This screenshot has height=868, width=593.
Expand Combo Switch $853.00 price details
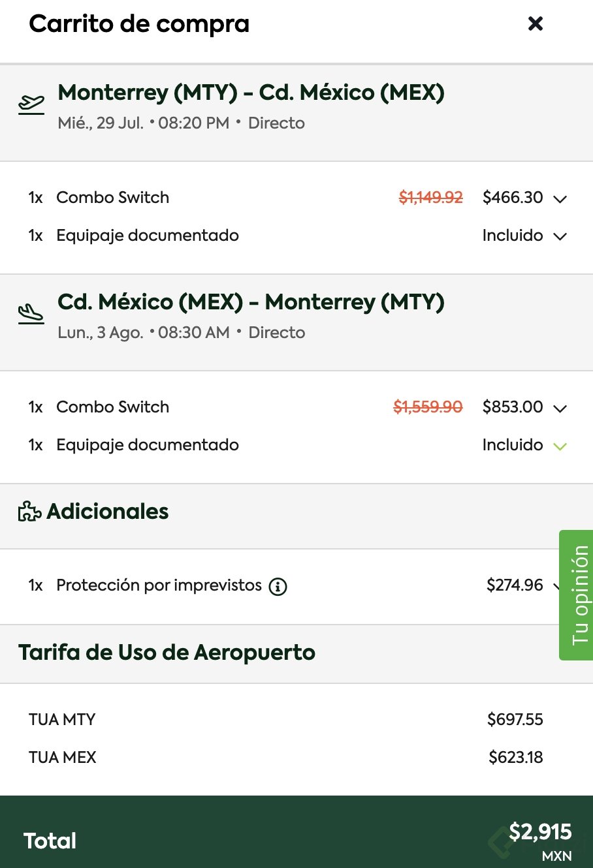(x=560, y=408)
